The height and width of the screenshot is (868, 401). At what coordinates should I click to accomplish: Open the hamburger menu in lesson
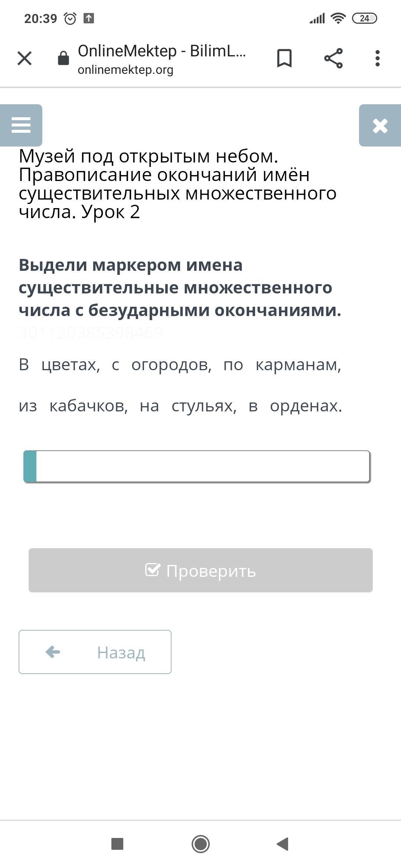(21, 125)
